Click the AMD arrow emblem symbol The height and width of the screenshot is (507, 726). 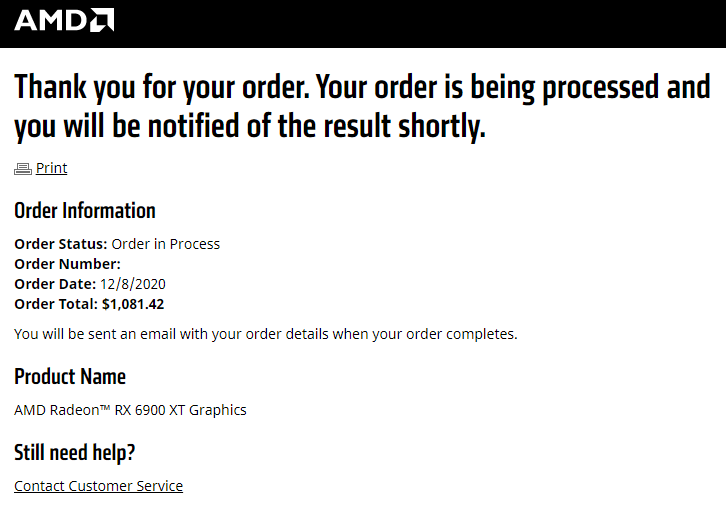[101, 20]
